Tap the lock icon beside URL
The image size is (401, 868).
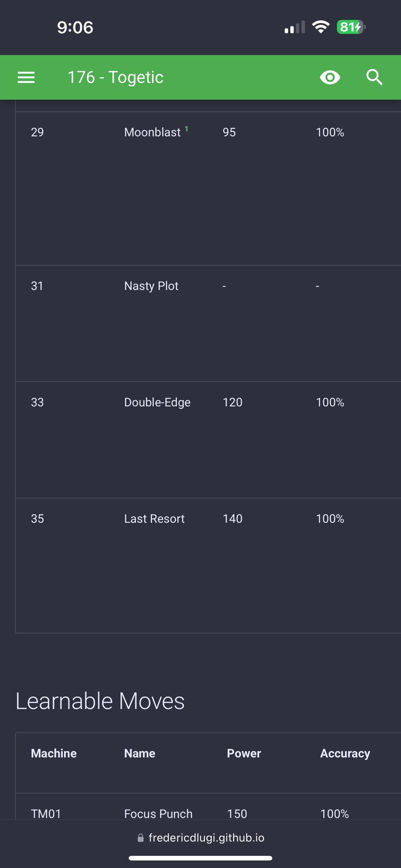click(x=140, y=838)
